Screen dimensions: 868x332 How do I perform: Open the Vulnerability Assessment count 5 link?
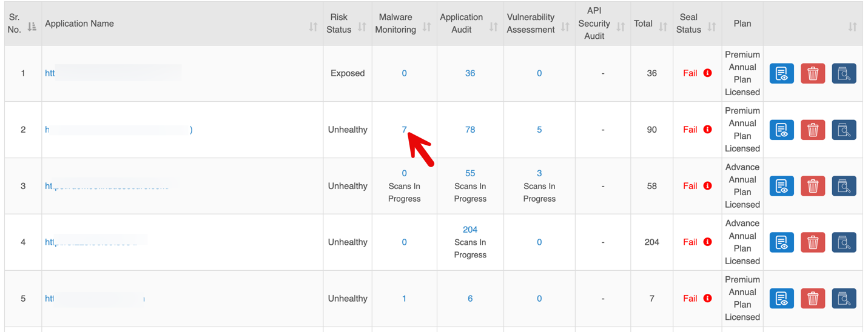(x=539, y=130)
